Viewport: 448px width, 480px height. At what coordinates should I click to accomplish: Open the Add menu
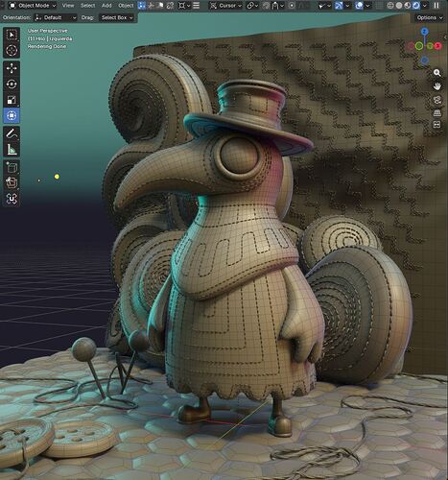coord(106,6)
